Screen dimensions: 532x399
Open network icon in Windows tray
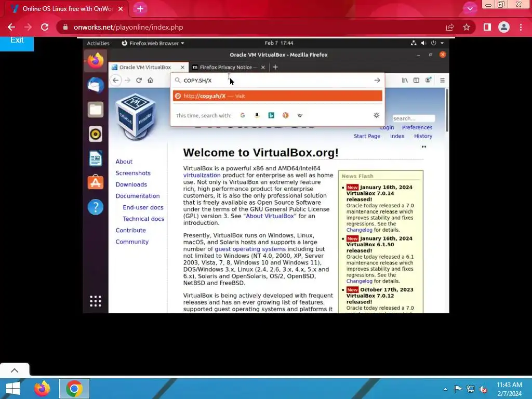tap(471, 389)
